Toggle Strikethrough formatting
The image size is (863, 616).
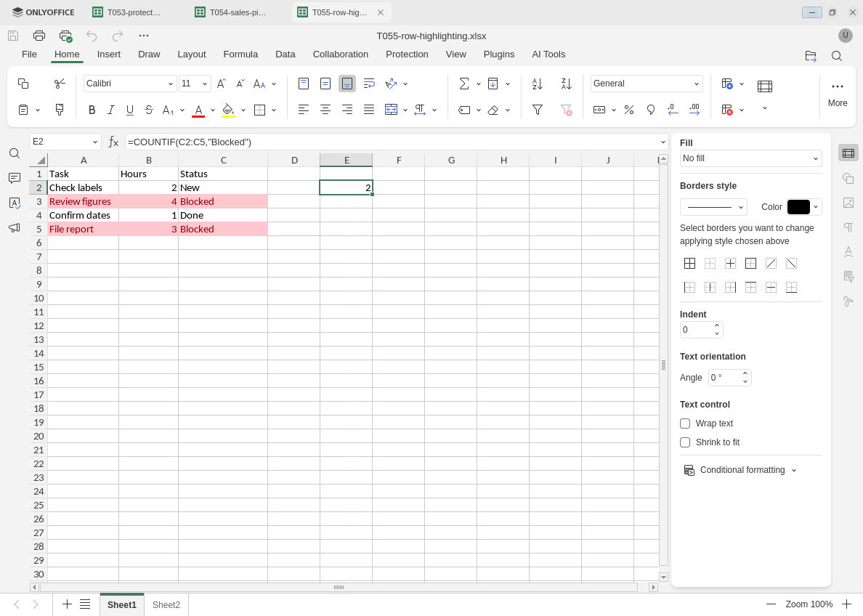[x=149, y=110]
